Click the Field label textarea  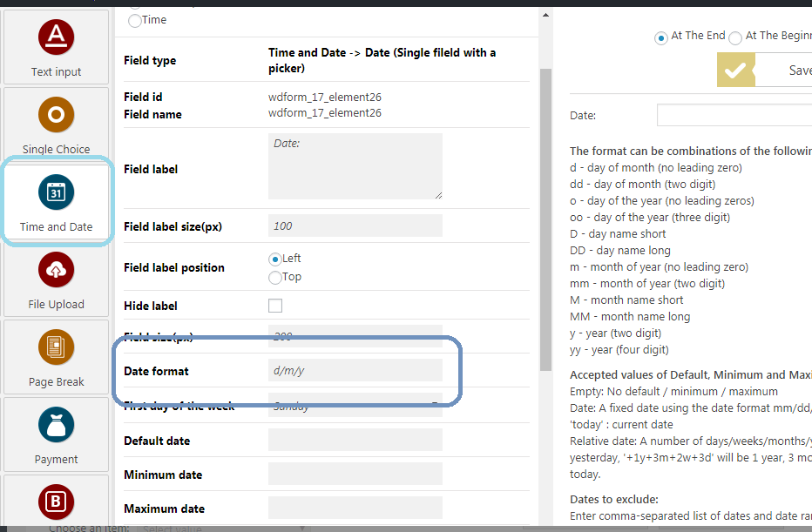click(355, 166)
